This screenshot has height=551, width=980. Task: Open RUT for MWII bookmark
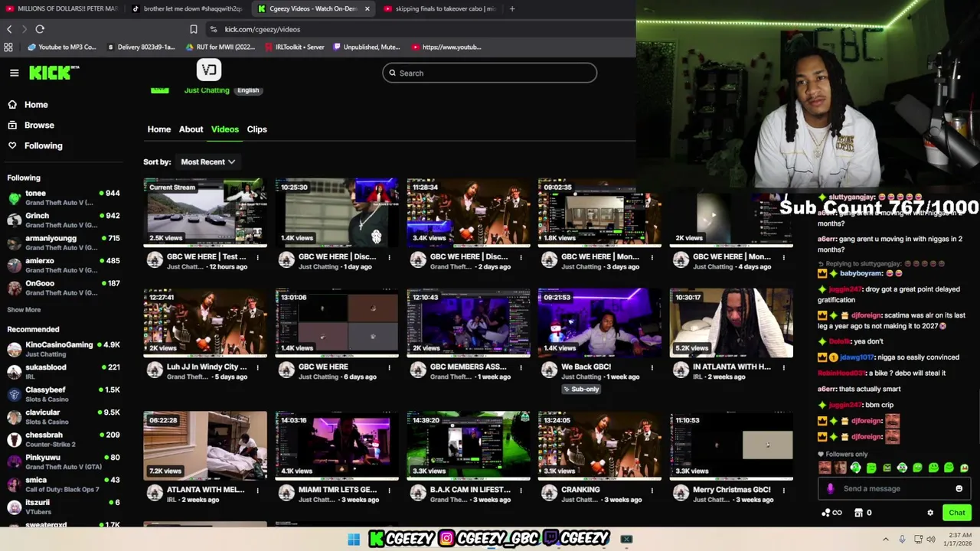pos(220,47)
